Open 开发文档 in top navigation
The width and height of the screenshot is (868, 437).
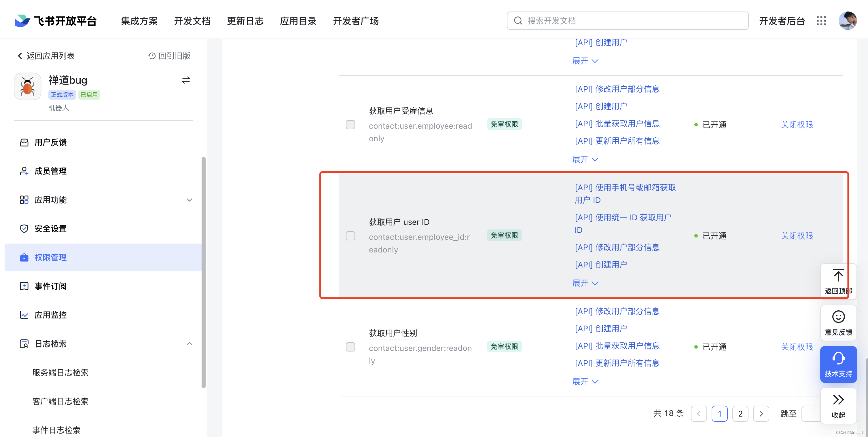tap(192, 21)
